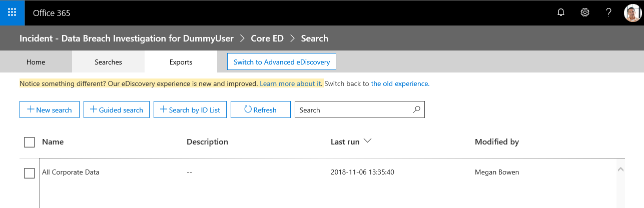The height and width of the screenshot is (208, 644).
Task: Switch to the Home tab
Action: coord(36,62)
